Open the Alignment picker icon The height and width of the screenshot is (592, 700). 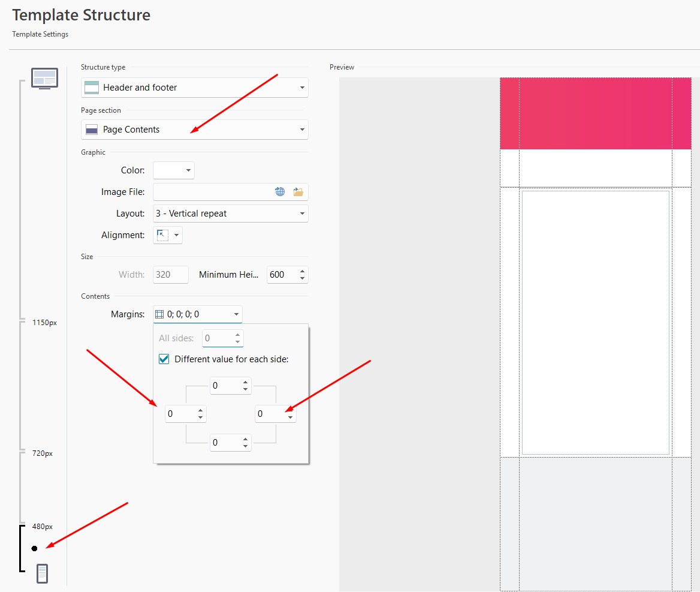[x=162, y=235]
